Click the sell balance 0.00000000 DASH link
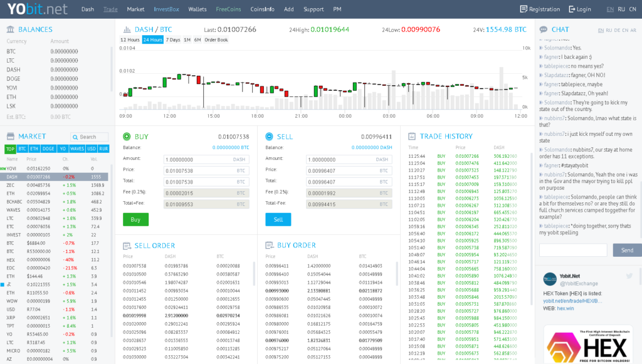 coord(372,147)
